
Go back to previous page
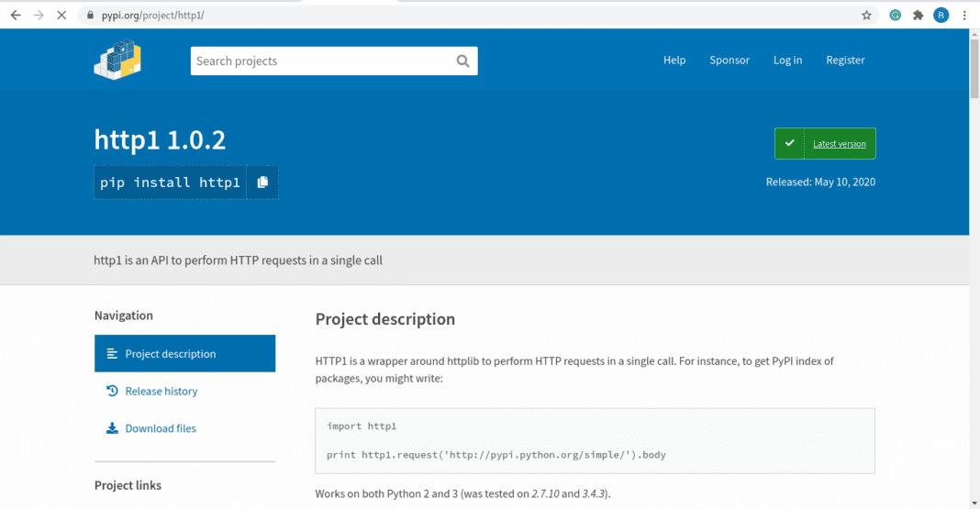tap(16, 16)
